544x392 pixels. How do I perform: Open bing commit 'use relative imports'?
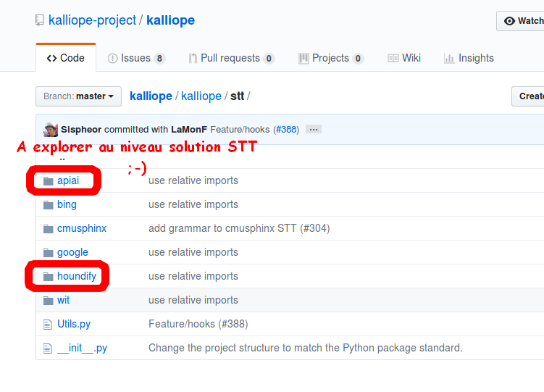(193, 204)
